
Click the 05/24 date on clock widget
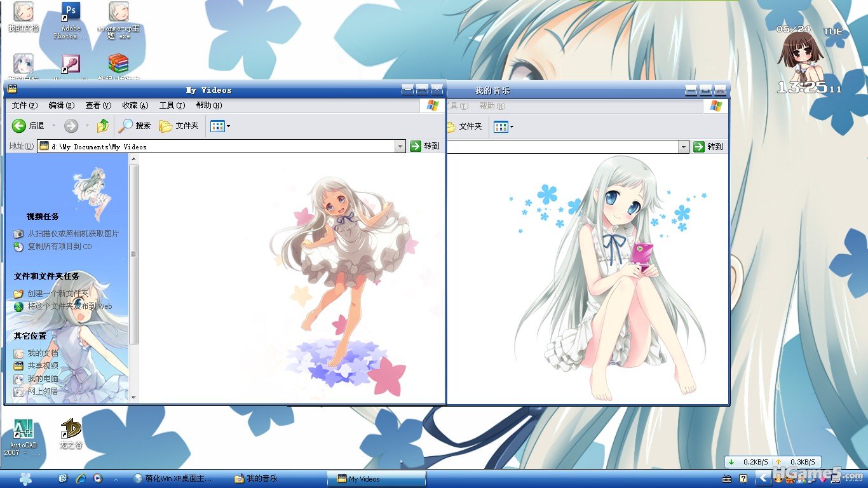793,29
